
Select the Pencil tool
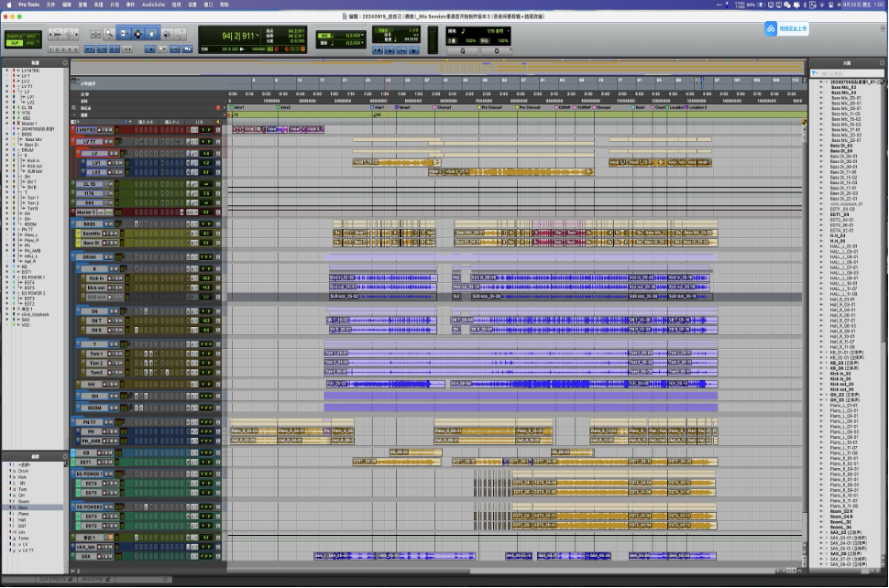pyautogui.click(x=179, y=34)
